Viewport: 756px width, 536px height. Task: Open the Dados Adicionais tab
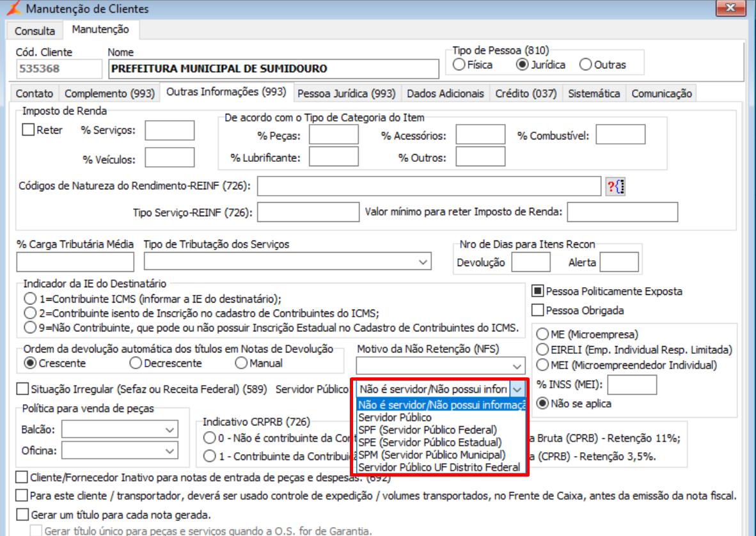445,93
